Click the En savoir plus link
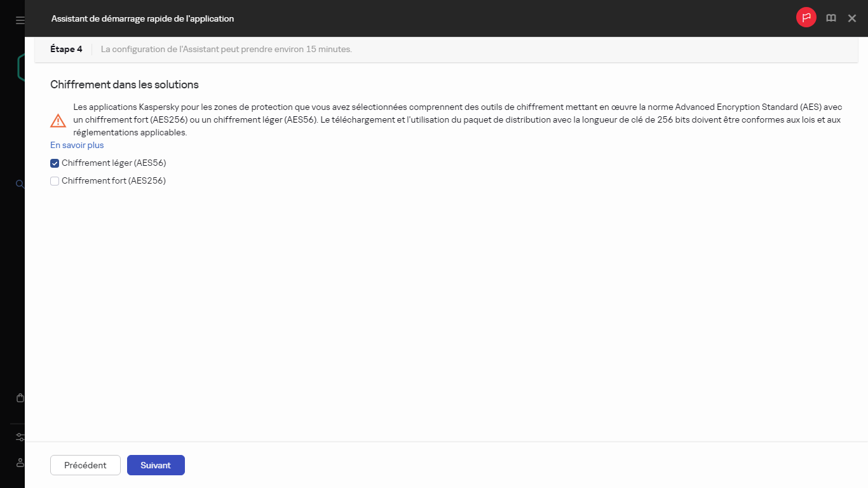 [x=76, y=145]
